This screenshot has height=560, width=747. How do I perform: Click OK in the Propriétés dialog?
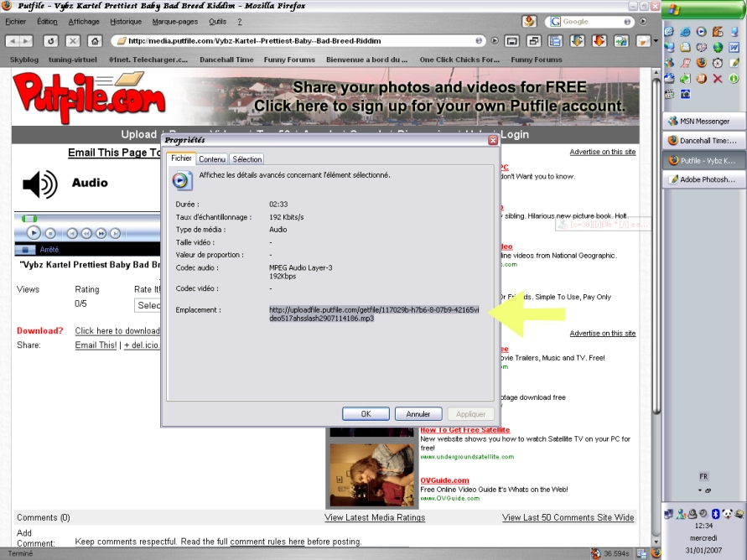(x=366, y=414)
